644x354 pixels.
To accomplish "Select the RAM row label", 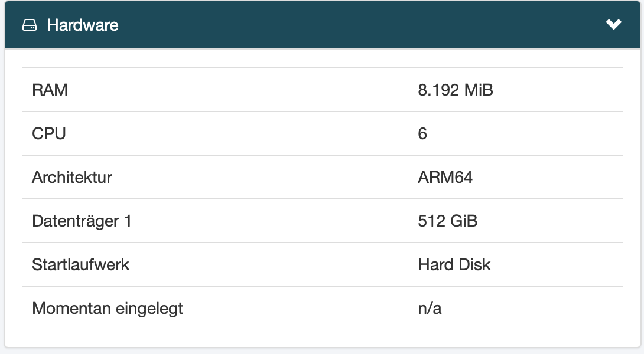I will tap(50, 90).
